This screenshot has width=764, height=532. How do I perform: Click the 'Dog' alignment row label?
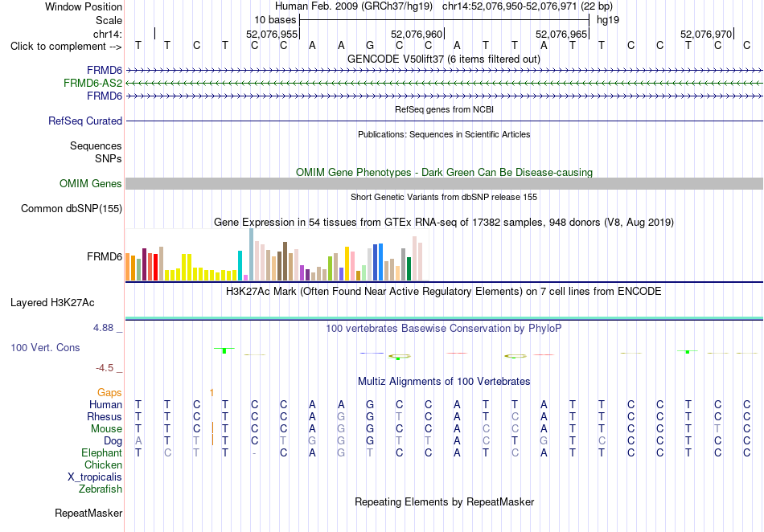[113, 441]
